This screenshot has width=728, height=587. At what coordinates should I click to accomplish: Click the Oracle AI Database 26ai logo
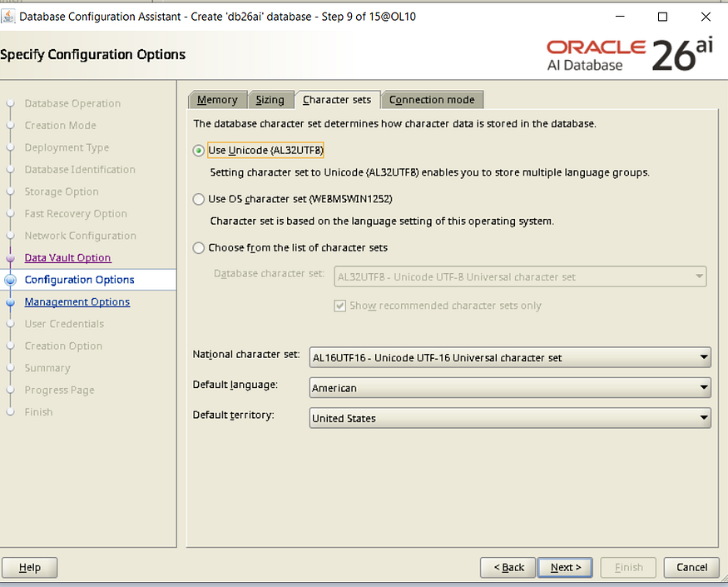click(630, 55)
